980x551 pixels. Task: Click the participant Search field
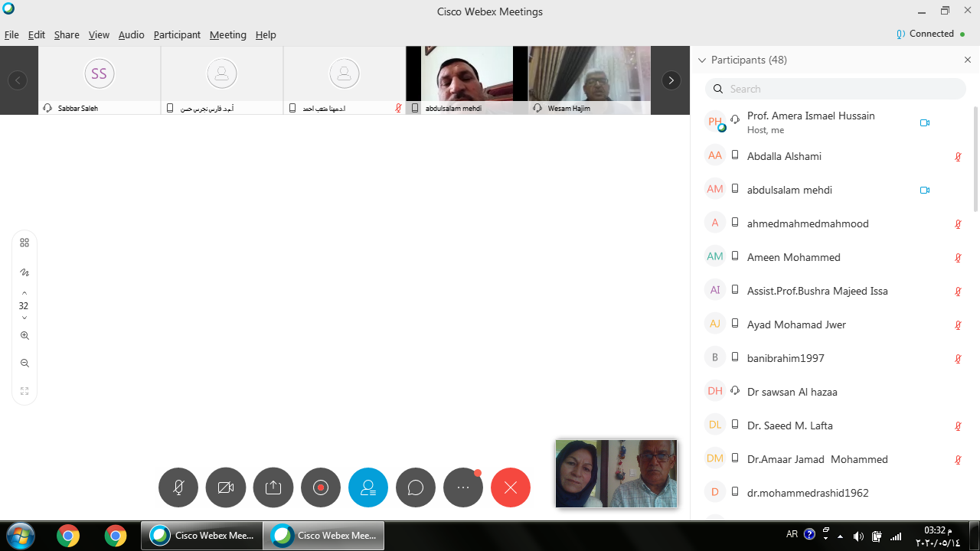click(x=835, y=89)
